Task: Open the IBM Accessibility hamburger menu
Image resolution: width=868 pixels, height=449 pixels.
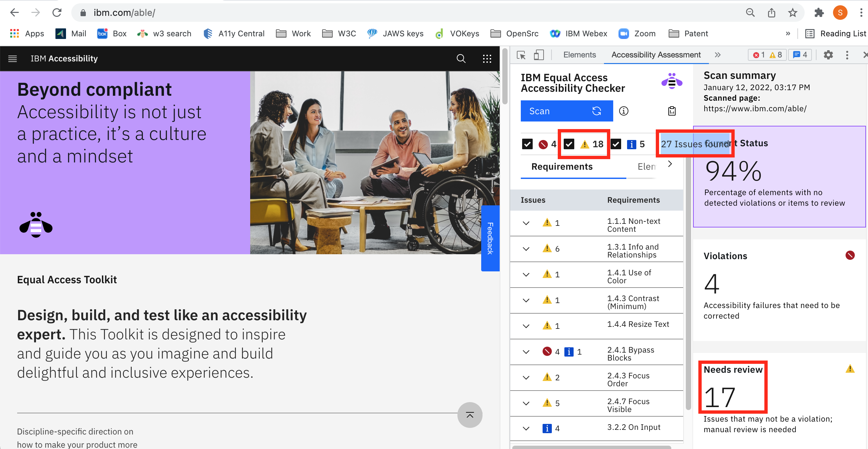Action: (x=13, y=59)
